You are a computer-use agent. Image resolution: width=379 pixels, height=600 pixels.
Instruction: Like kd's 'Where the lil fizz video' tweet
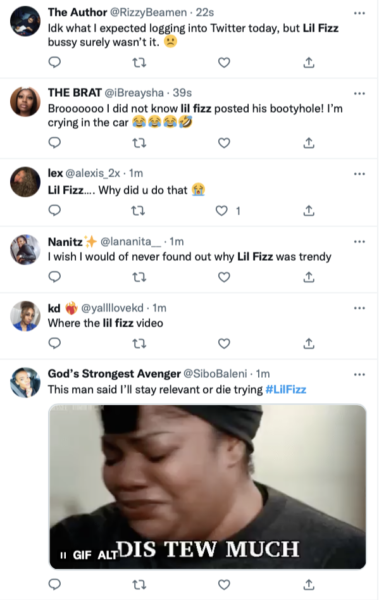224,344
